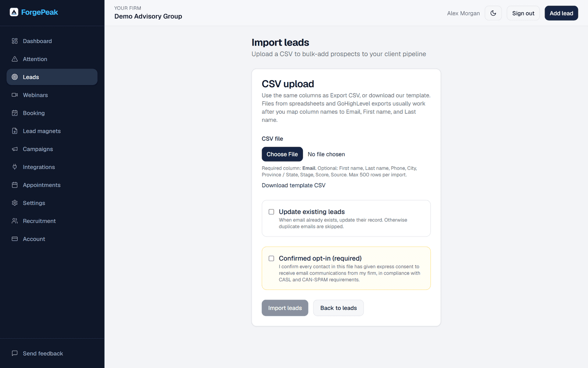Click the Lead magnets file icon
The height and width of the screenshot is (368, 588).
[x=15, y=131]
